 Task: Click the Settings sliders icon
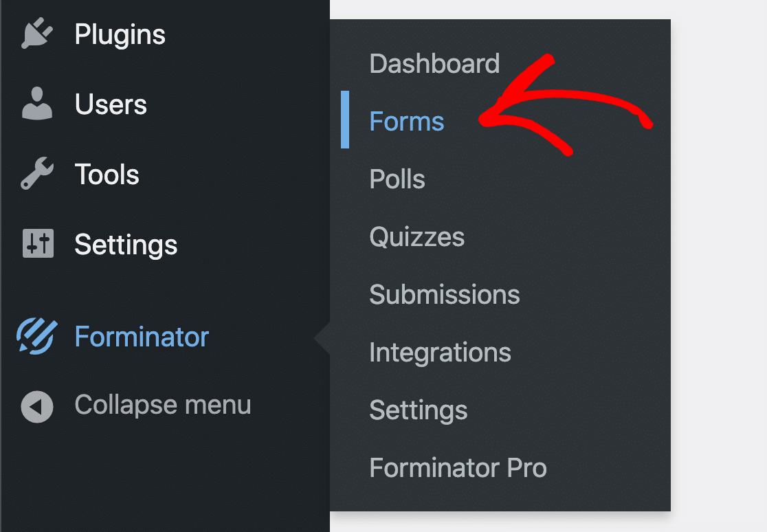[x=38, y=244]
